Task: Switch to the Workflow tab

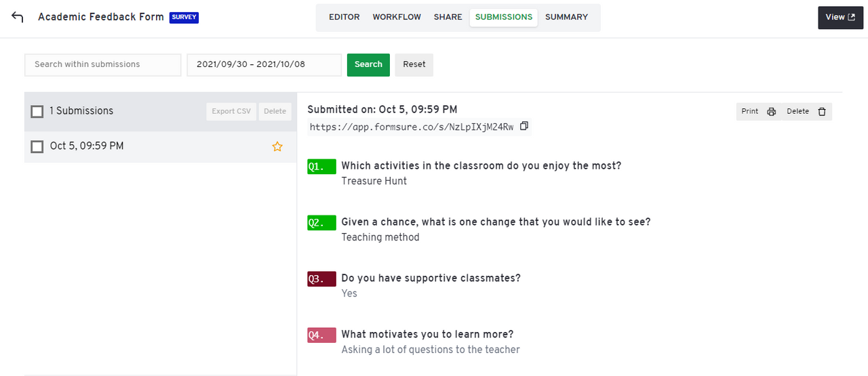Action: (x=397, y=17)
